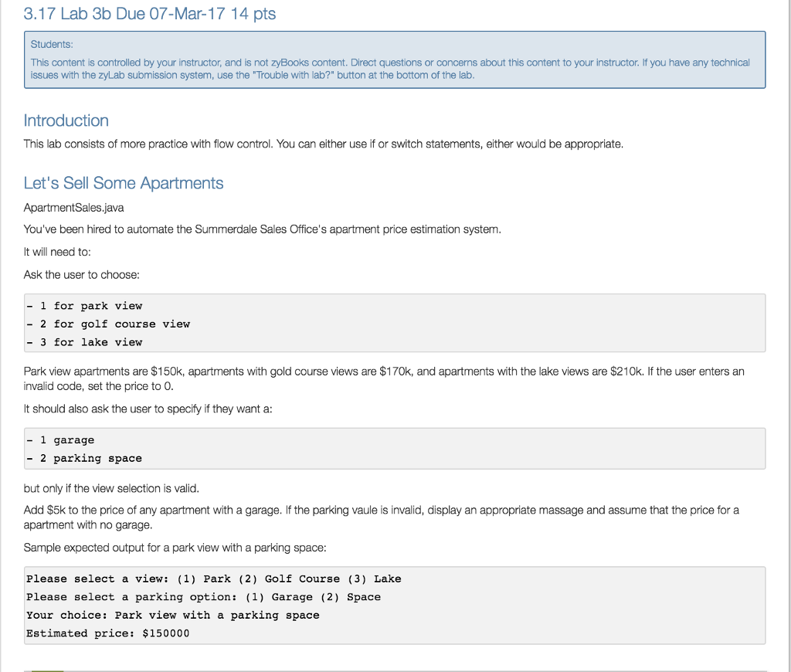Click the "3 for lake view" code line
791x672 pixels.
click(85, 342)
